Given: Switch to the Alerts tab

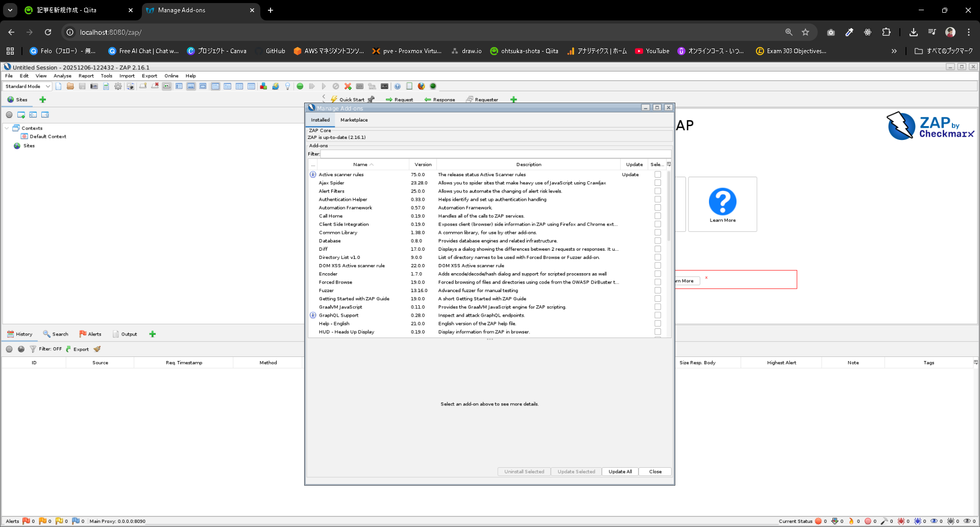Looking at the screenshot, I should point(90,334).
